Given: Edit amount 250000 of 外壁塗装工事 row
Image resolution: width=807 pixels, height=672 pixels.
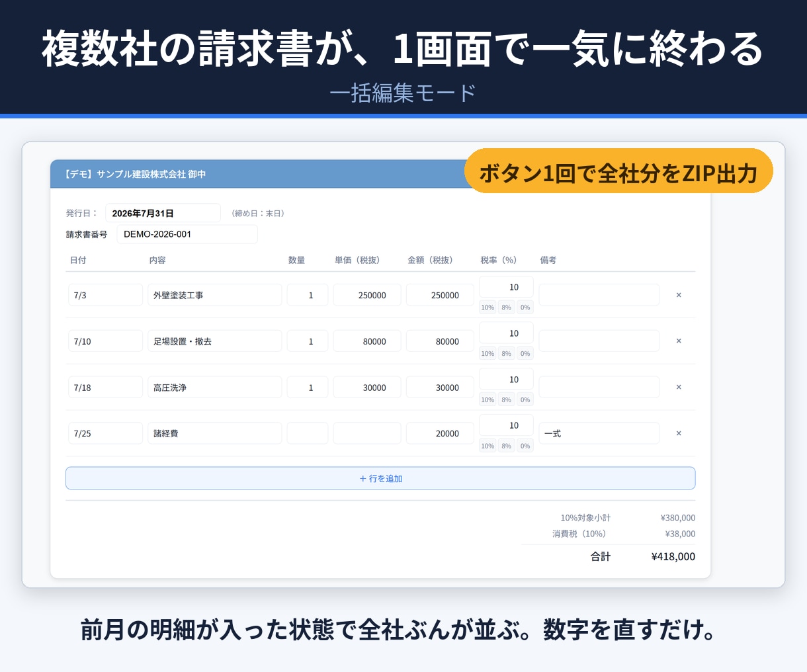Looking at the screenshot, I should 440,295.
